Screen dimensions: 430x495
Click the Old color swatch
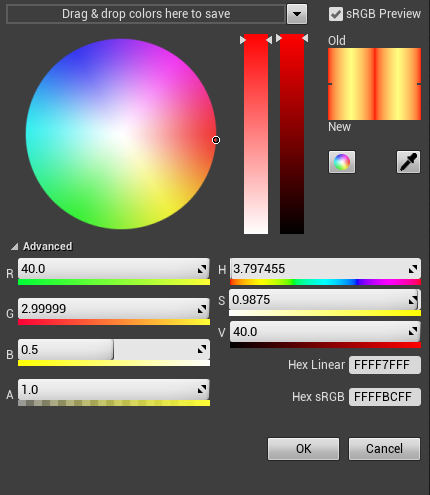[375, 66]
